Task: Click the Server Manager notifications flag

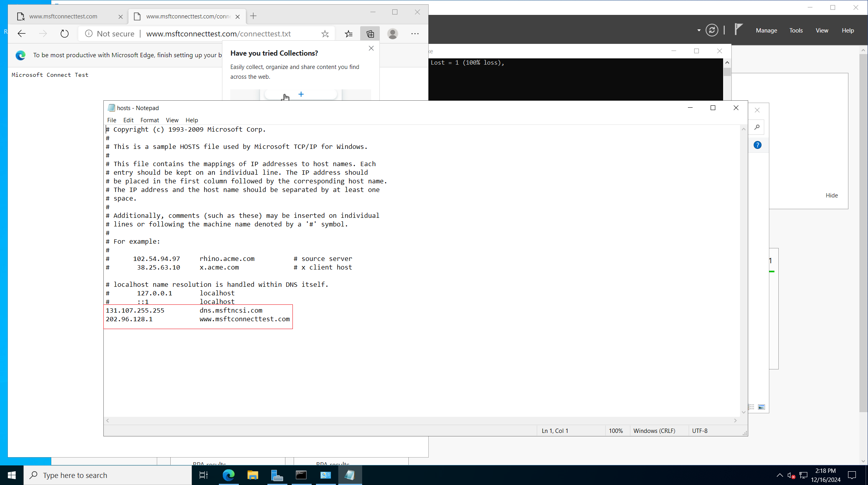Action: [738, 29]
